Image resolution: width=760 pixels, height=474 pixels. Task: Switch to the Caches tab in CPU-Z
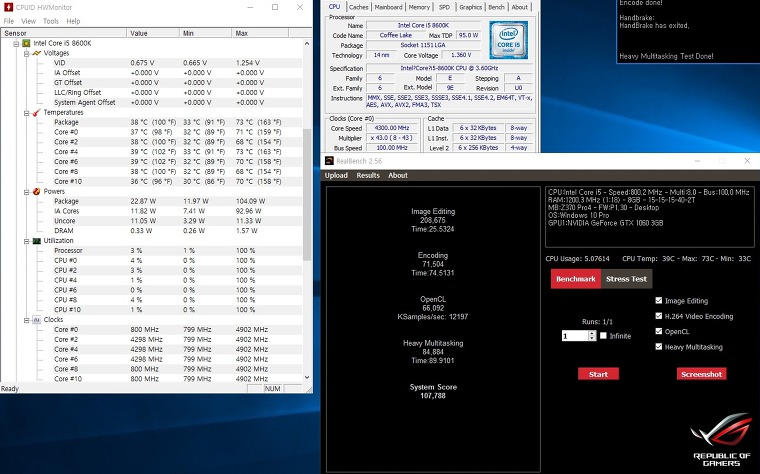[x=359, y=7]
